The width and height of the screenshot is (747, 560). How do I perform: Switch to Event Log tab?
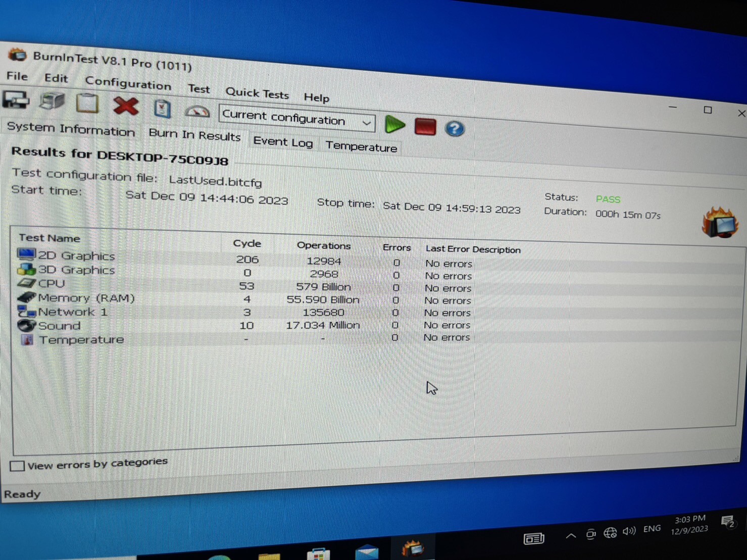pos(283,142)
